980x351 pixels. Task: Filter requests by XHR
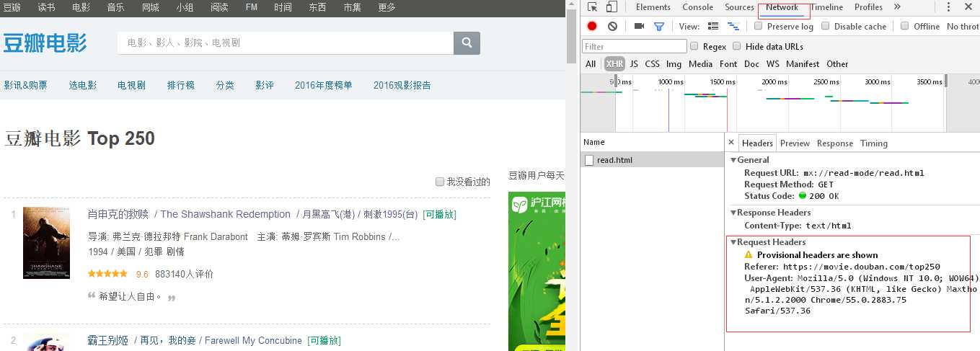pos(614,64)
